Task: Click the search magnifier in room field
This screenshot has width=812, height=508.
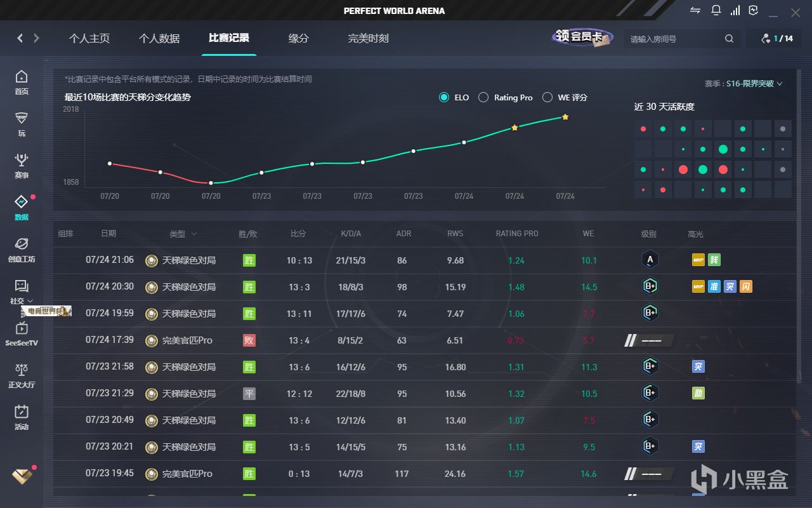Action: 730,39
